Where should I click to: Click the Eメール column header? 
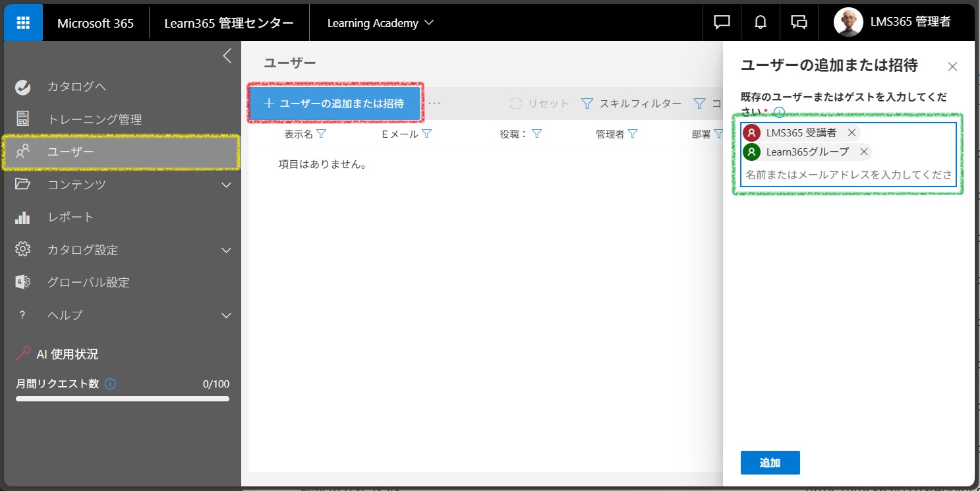(400, 134)
